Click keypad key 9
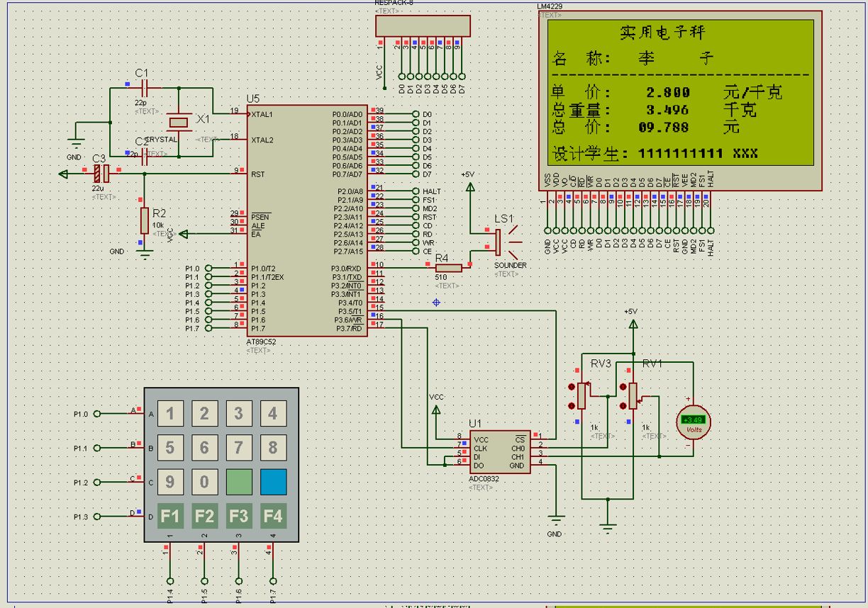This screenshot has width=868, height=608. click(x=170, y=482)
